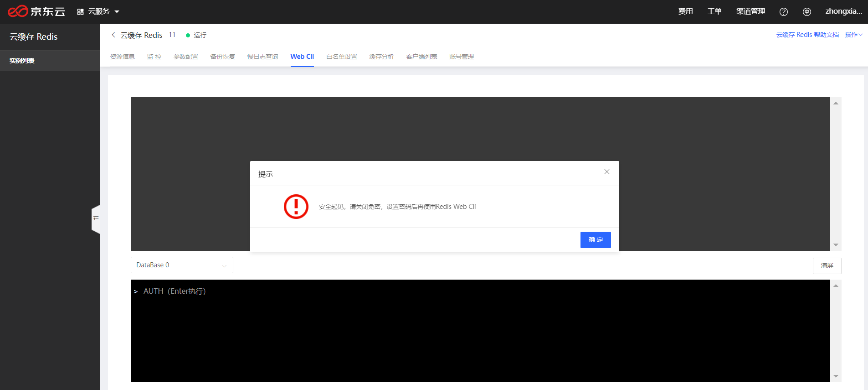Expand the 操作 actions dropdown

(853, 35)
